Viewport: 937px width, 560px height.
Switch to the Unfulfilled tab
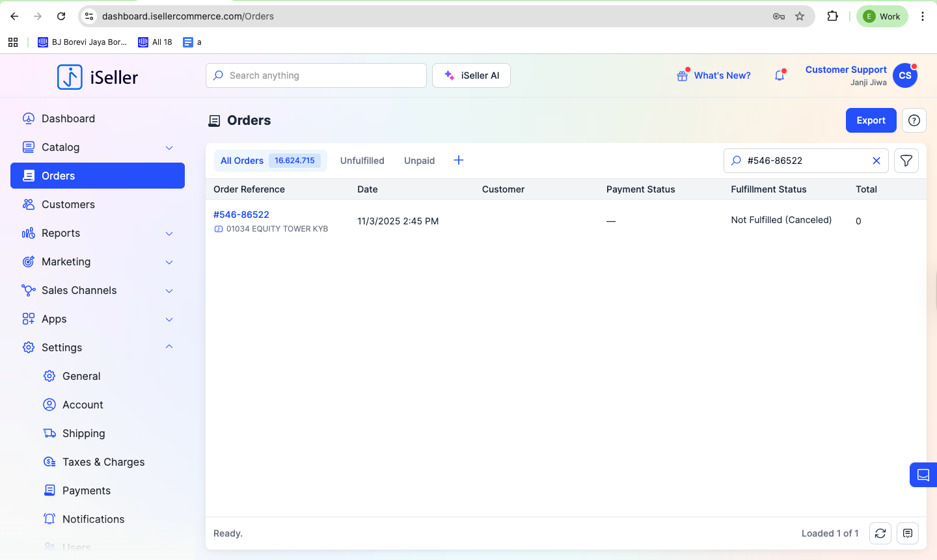coord(362,161)
